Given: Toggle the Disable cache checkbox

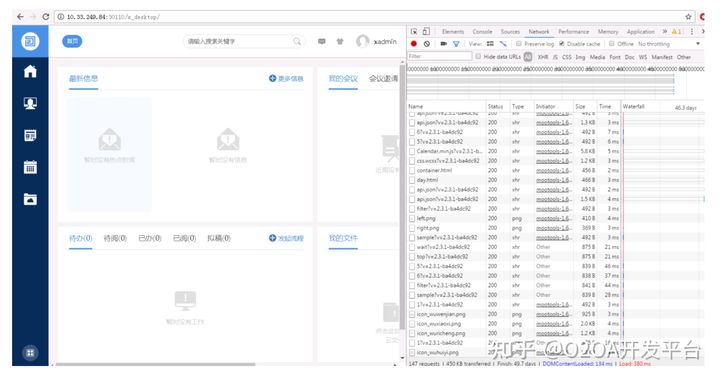Looking at the screenshot, I should [562, 44].
